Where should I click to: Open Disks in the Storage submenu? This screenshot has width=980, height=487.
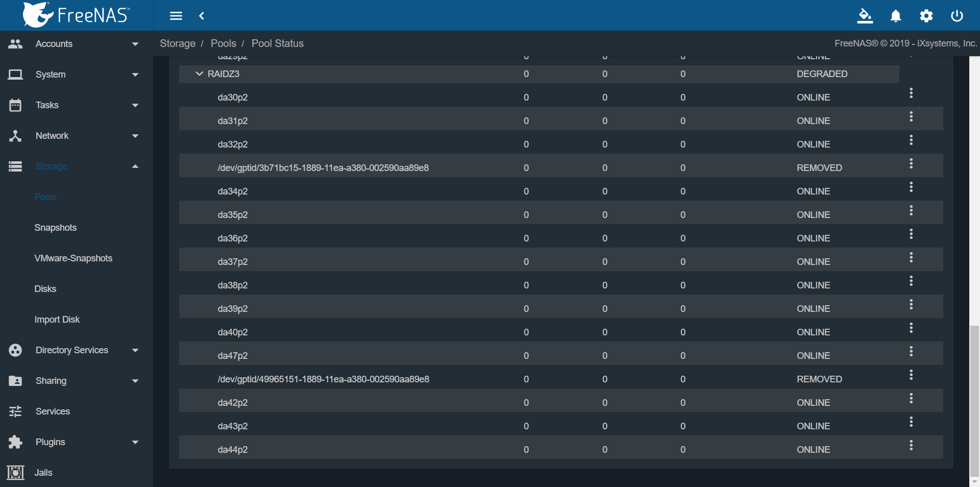click(45, 289)
